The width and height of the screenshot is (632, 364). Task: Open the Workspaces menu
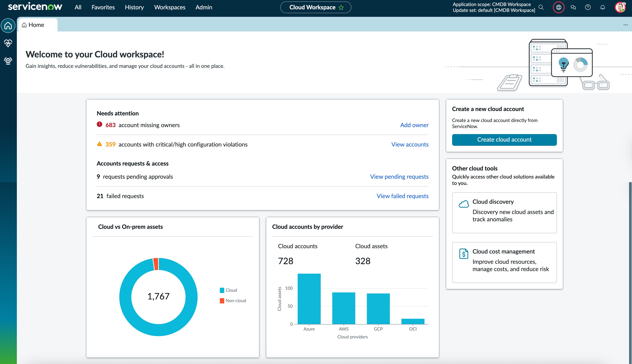click(169, 7)
